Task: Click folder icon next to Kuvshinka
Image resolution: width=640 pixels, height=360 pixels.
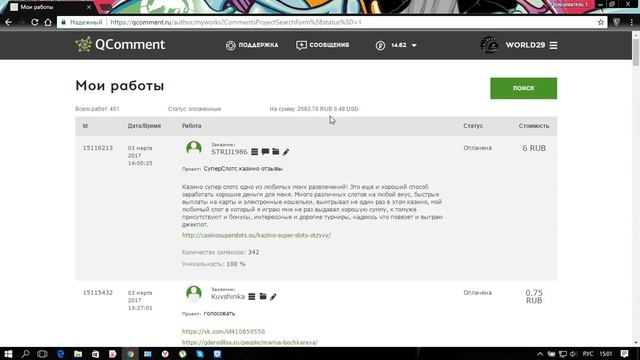Action: pyautogui.click(x=263, y=297)
